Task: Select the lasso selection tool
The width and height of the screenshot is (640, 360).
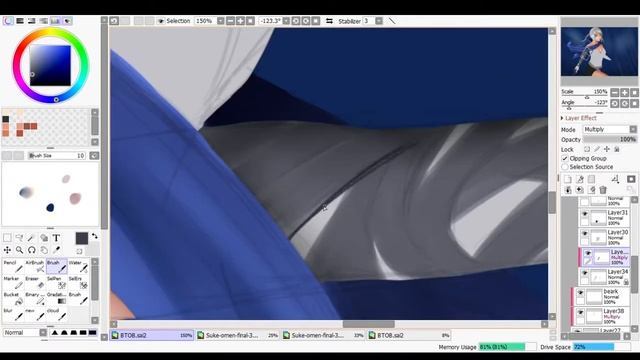Action: (x=19, y=238)
